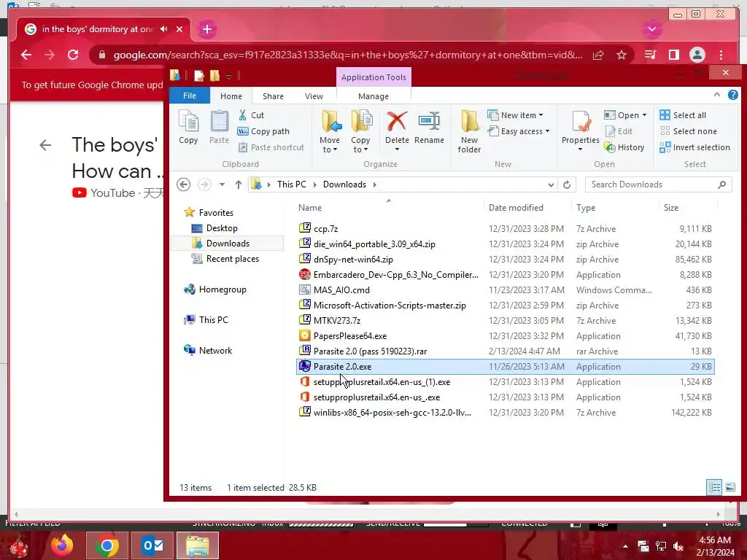This screenshot has width=747, height=560.
Task: Open the File menu tab
Action: [x=190, y=96]
